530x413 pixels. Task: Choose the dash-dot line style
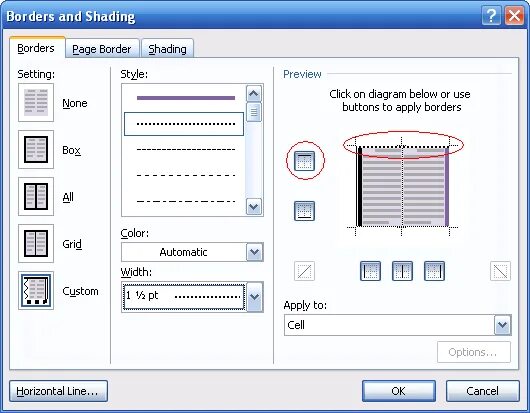point(186,201)
